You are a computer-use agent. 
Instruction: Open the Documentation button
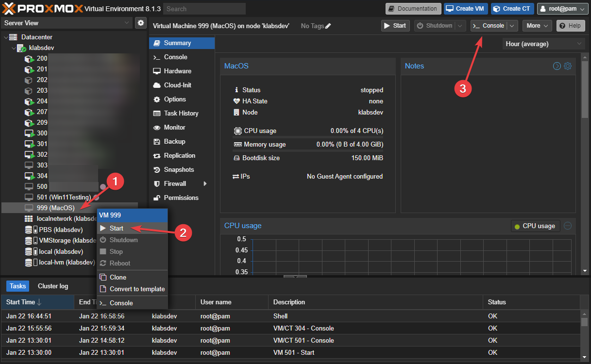pyautogui.click(x=413, y=8)
